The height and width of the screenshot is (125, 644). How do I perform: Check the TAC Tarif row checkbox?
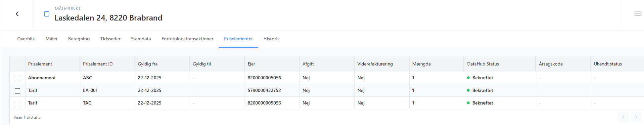pos(18,104)
